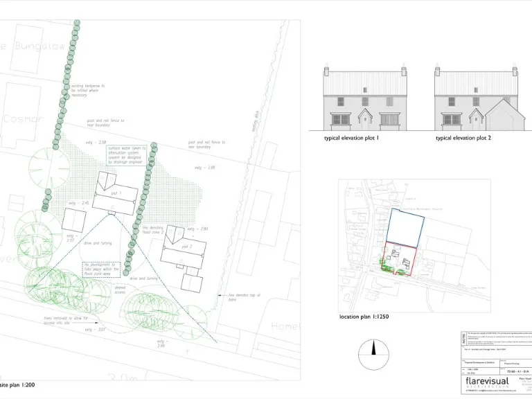
Task: Click the 'typical elevation plot 1' caption
Action: tap(351, 139)
